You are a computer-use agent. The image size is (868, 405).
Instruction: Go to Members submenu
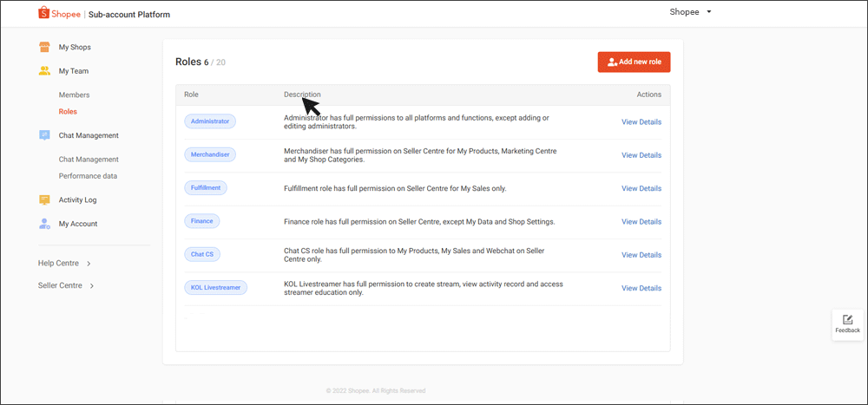[74, 95]
